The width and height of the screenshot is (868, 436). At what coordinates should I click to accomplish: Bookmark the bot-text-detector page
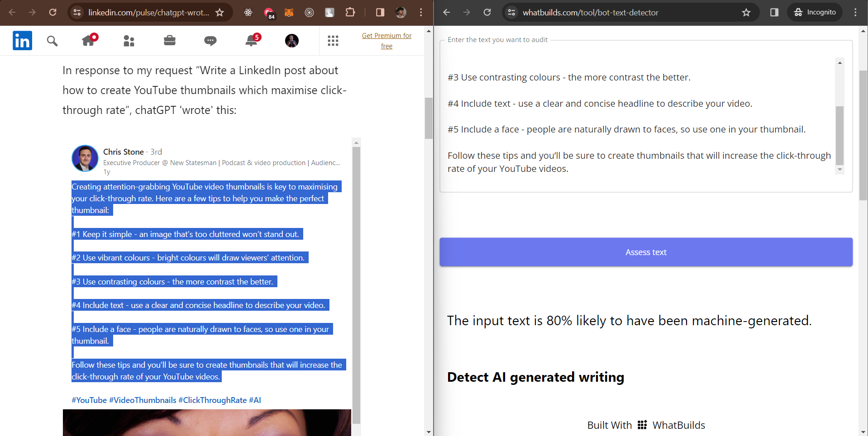tap(746, 12)
